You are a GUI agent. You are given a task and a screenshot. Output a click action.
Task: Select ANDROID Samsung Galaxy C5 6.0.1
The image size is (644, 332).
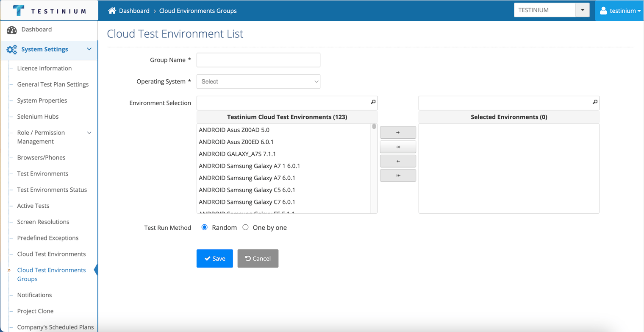coord(284,190)
